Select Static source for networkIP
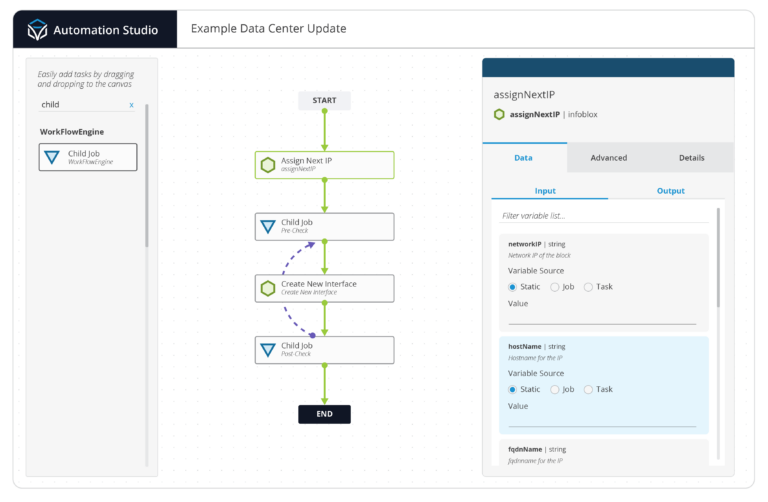Image resolution: width=768 pixels, height=502 pixels. point(514,287)
